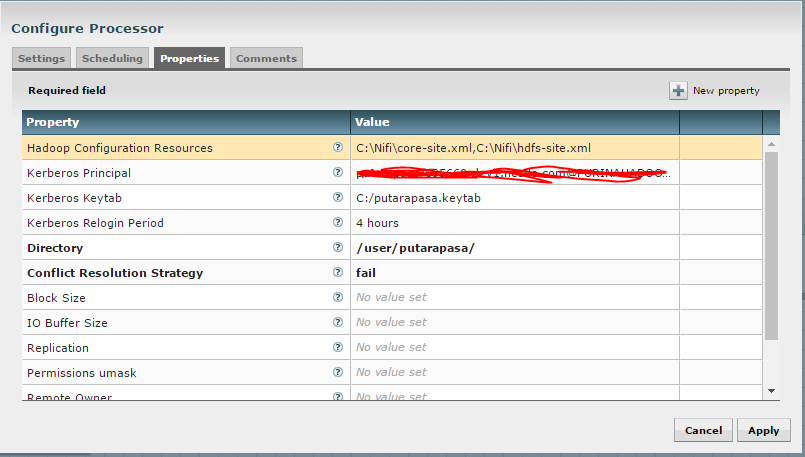Click help icon for Kerberos Keytab

pos(337,197)
